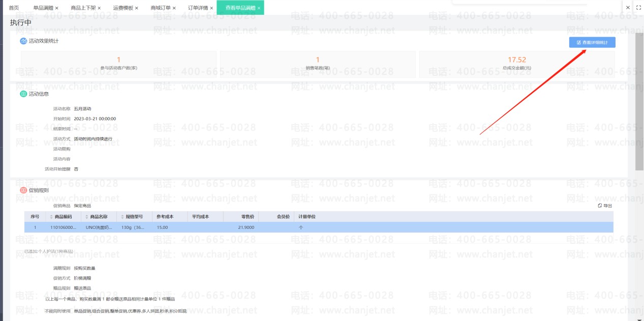Image resolution: width=644 pixels, height=321 pixels.
Task: Click the 导出 export icon
Action: click(600, 206)
